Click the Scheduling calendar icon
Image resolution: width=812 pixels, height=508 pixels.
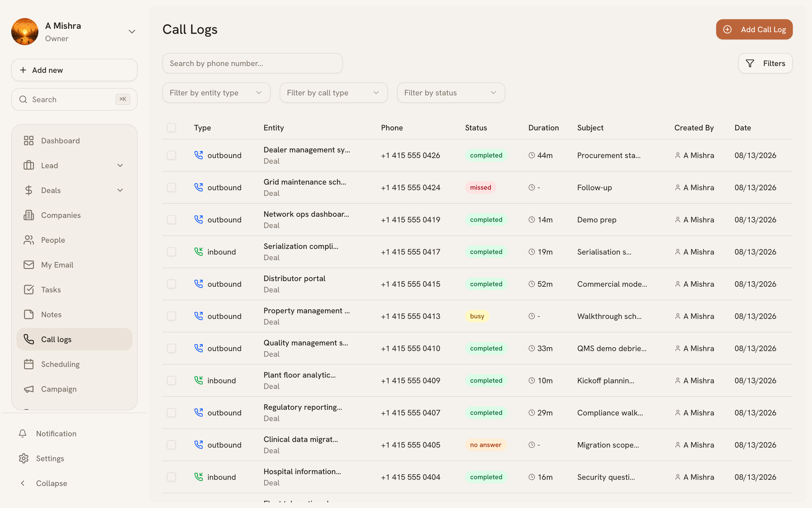pos(29,364)
